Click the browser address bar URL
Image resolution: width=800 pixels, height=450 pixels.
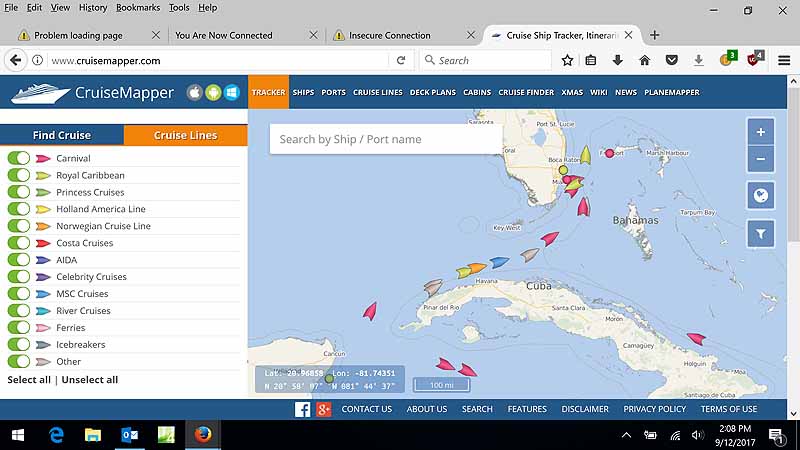pos(106,61)
